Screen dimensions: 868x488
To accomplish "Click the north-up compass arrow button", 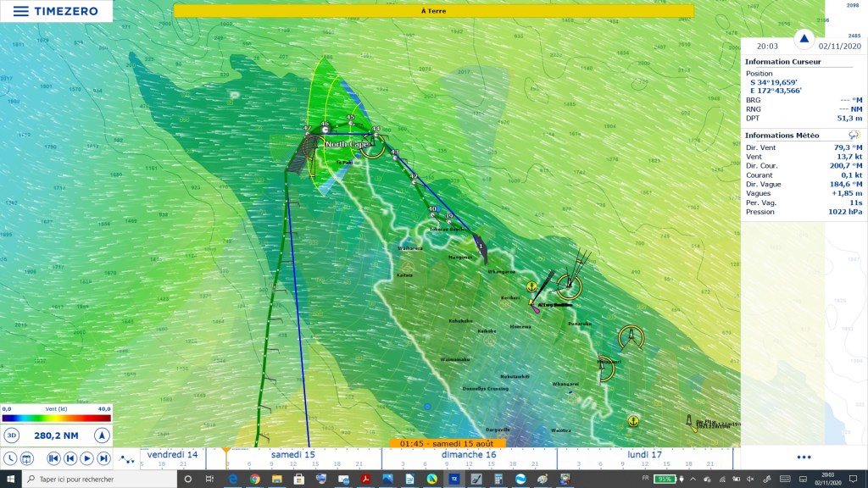I will 101,436.
